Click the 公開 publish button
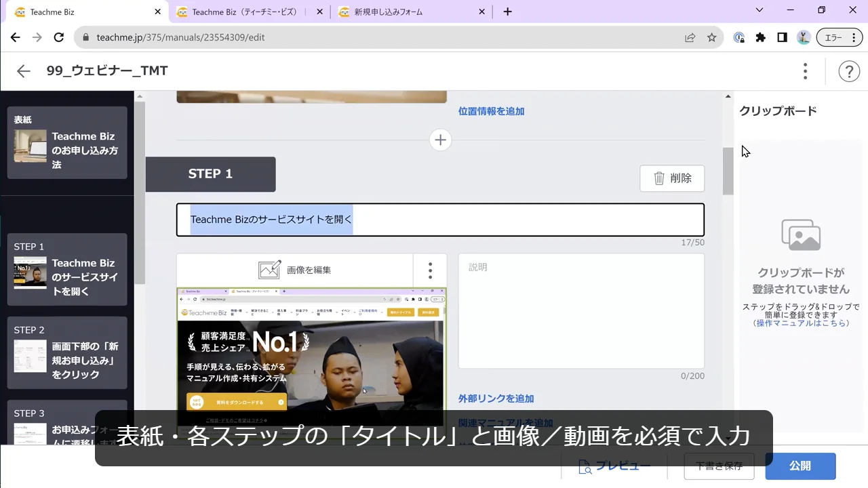 coord(800,466)
